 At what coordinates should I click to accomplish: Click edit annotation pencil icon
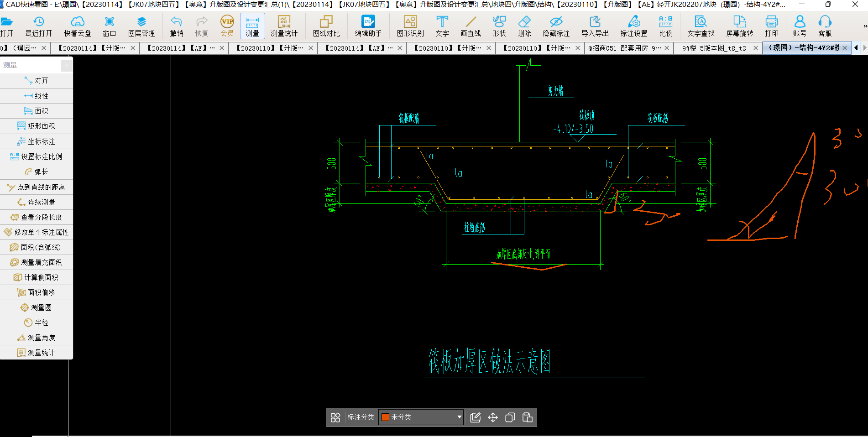476,417
